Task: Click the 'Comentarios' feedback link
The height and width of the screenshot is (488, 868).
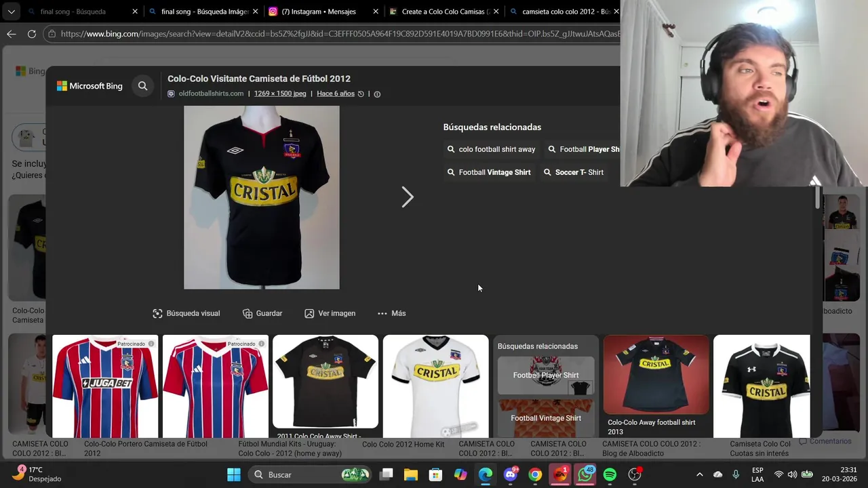Action: (x=825, y=441)
